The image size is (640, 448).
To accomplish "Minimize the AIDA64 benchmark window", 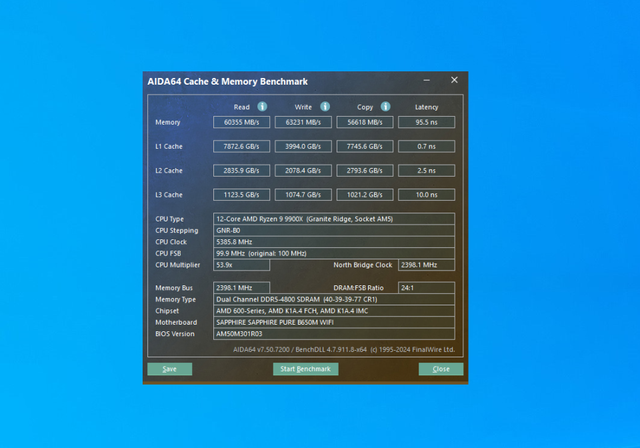I will (427, 80).
